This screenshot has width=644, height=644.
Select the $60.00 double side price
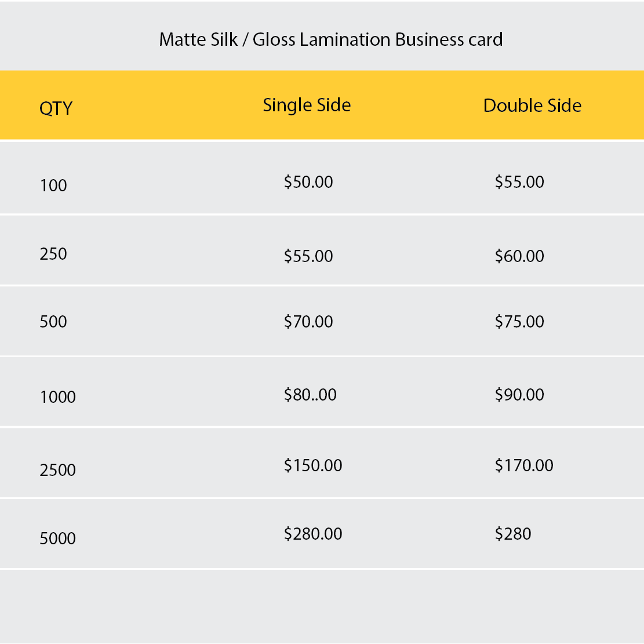tap(519, 256)
